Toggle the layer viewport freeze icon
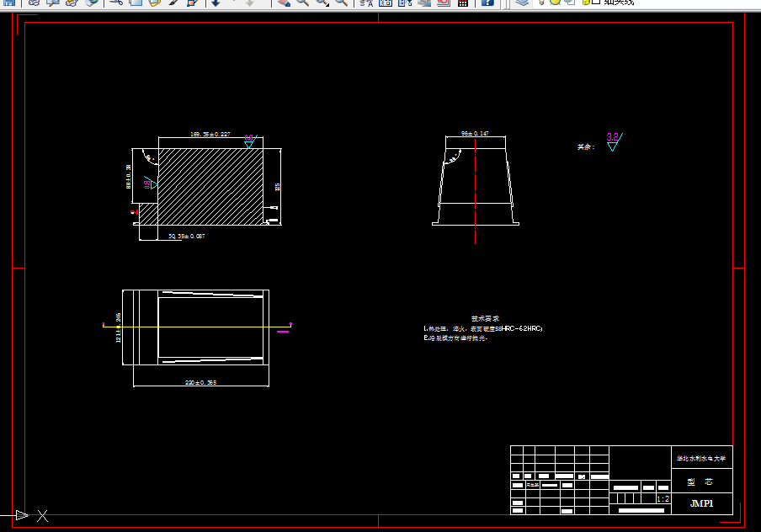The height and width of the screenshot is (532, 761). tap(570, 2)
